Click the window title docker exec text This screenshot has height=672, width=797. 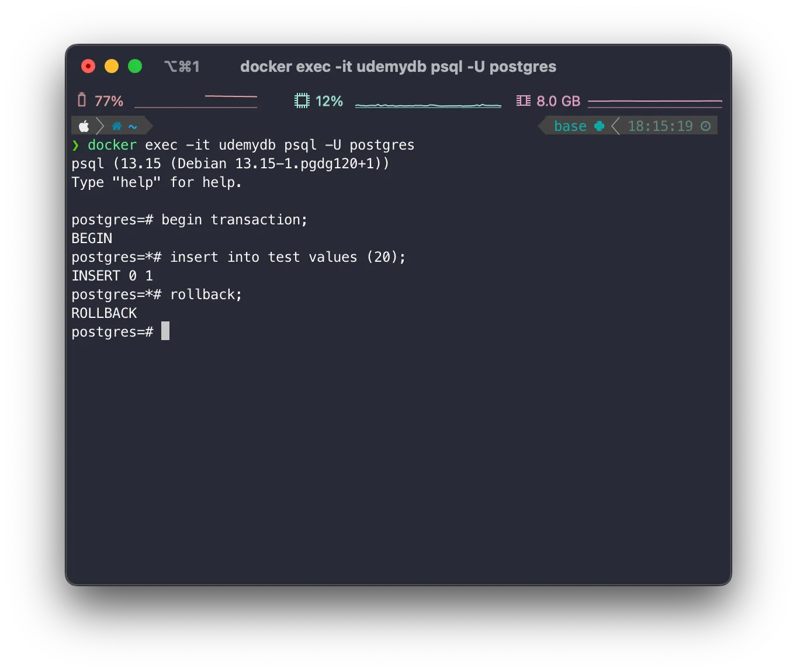pyautogui.click(x=398, y=67)
